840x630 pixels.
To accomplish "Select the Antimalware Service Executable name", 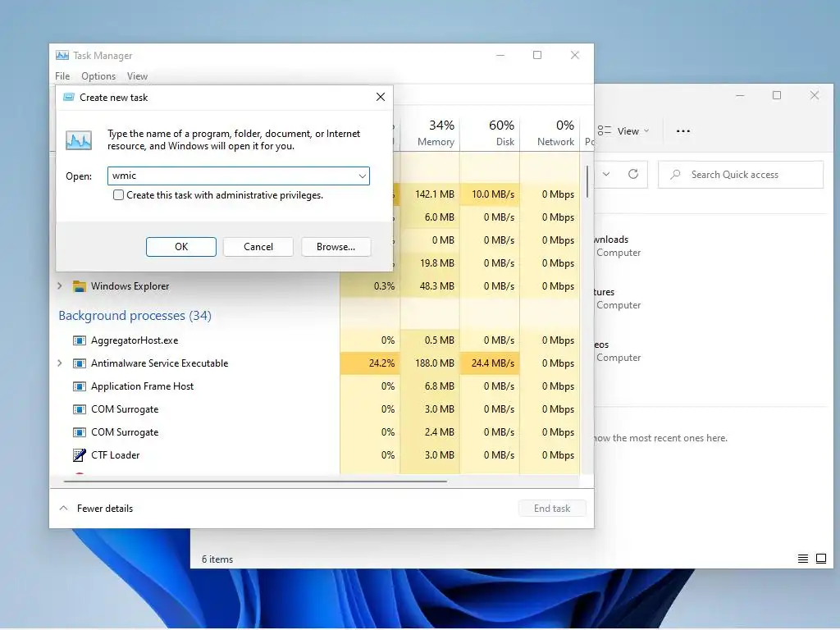I will 160,363.
